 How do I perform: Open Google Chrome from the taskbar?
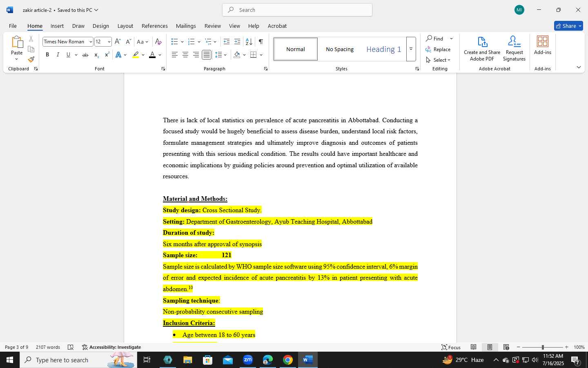288,360
